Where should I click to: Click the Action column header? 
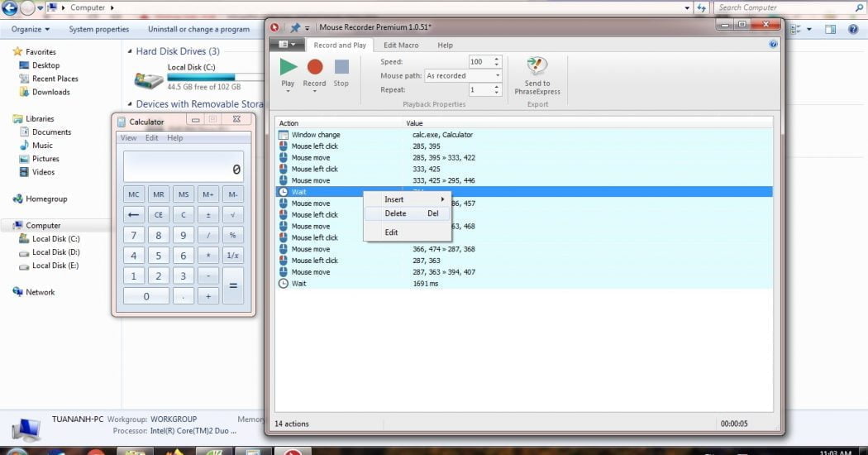click(x=339, y=123)
